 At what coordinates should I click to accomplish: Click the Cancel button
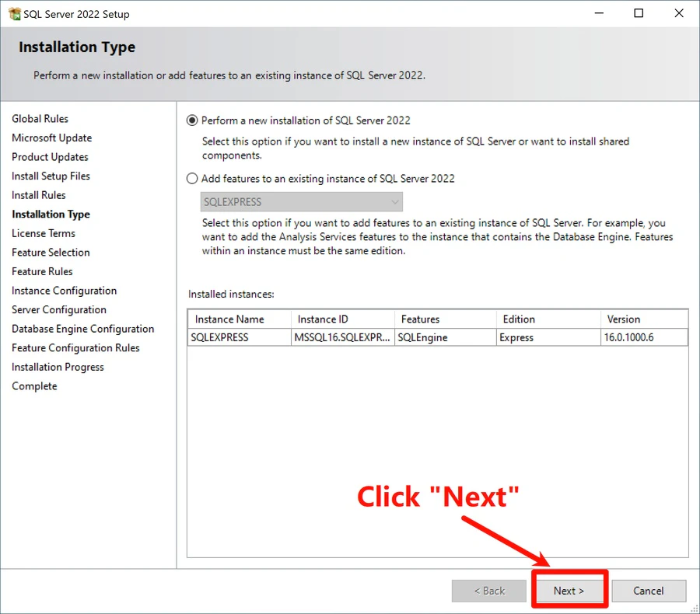click(649, 591)
